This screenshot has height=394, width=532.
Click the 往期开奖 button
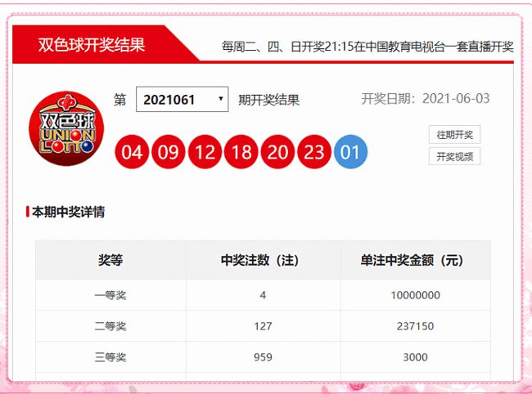[x=454, y=135]
